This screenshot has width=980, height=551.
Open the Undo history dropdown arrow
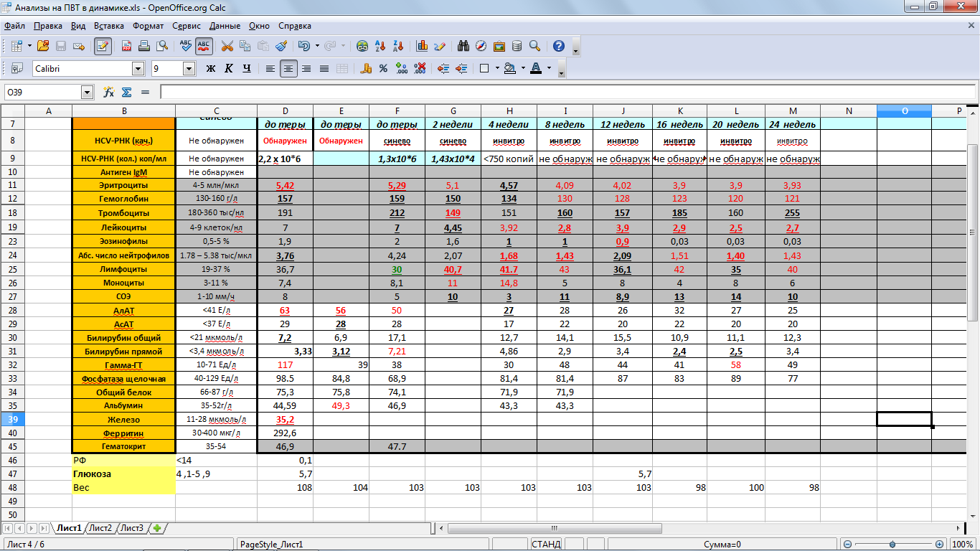click(x=316, y=46)
